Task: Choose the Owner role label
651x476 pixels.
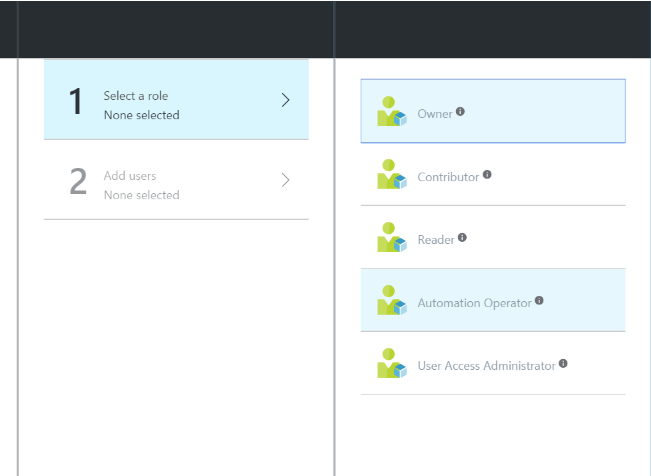Action: [435, 114]
